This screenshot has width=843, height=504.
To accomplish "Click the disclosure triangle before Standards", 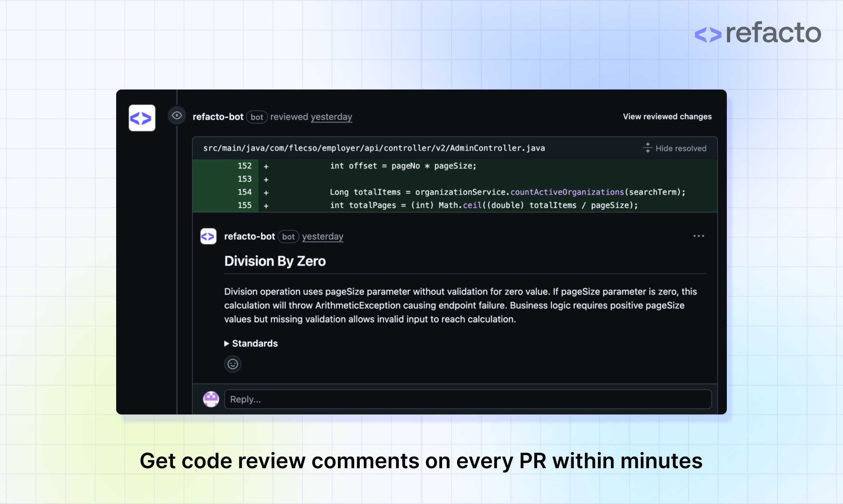I will (x=226, y=344).
